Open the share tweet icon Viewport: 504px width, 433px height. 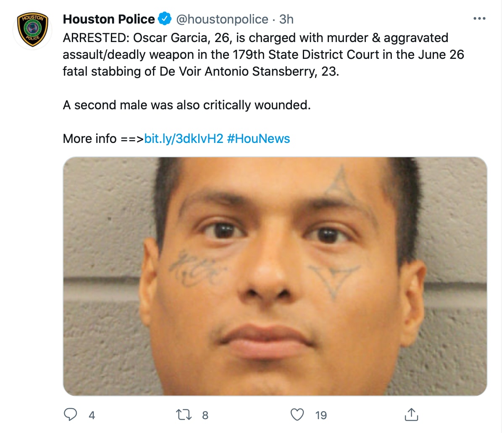point(411,415)
